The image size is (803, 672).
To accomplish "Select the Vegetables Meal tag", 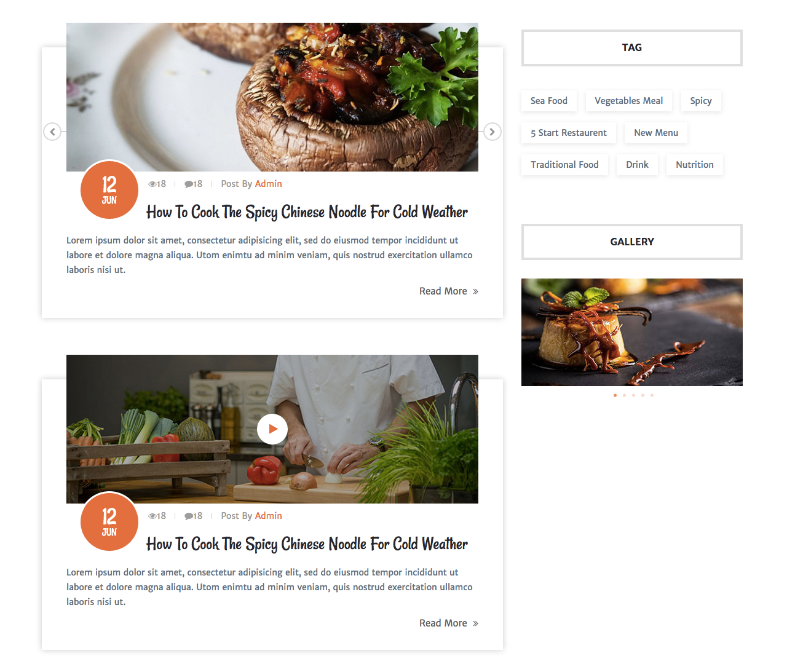I will [x=628, y=101].
